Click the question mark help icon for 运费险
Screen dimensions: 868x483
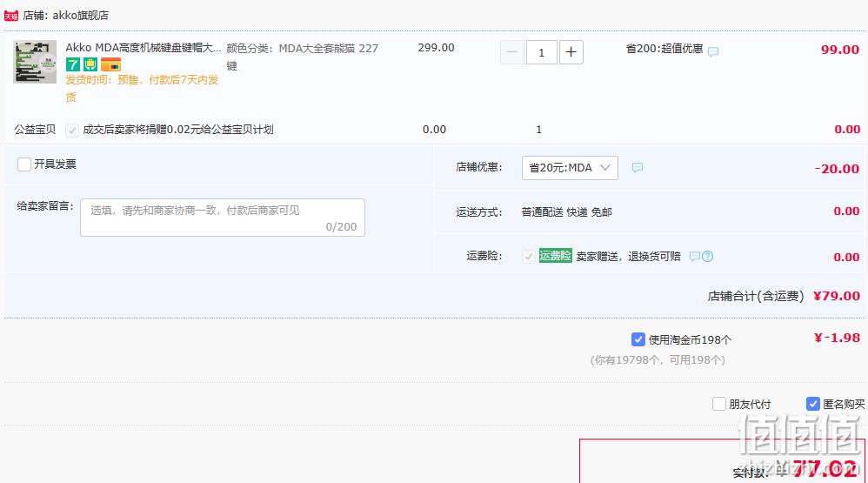pos(707,257)
